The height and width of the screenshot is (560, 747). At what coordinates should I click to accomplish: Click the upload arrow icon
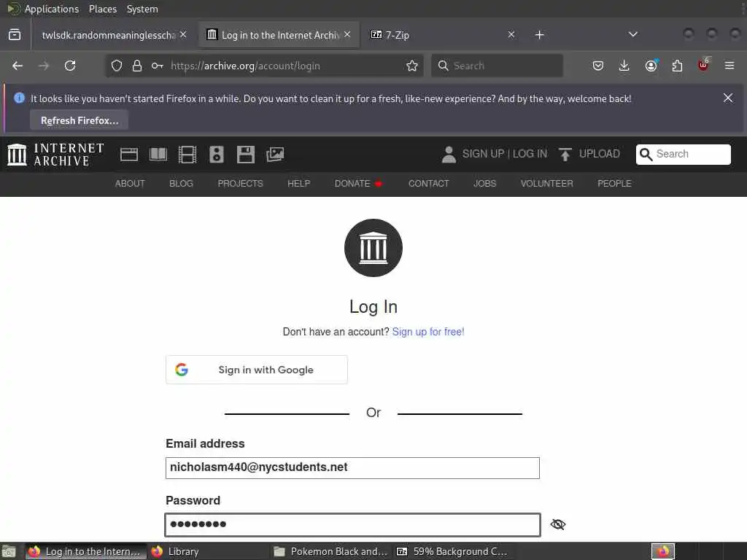(565, 155)
